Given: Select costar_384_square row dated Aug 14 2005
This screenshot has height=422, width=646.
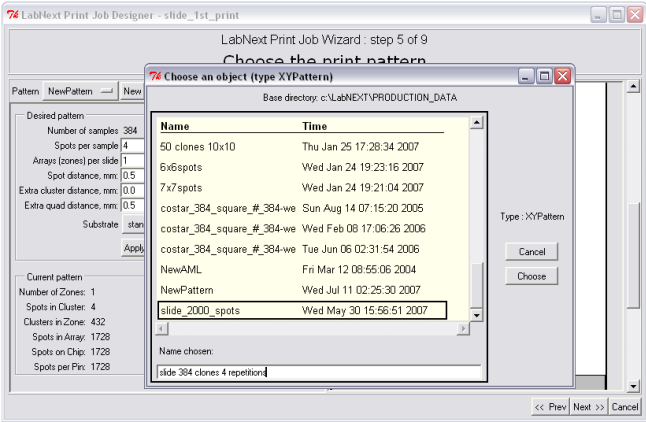Looking at the screenshot, I should (302, 208).
